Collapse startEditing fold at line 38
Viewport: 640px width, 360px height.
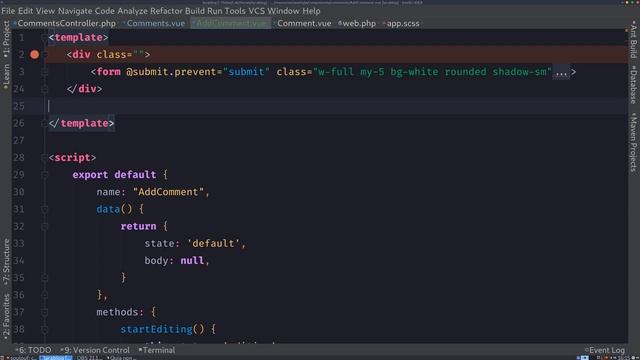point(44,329)
